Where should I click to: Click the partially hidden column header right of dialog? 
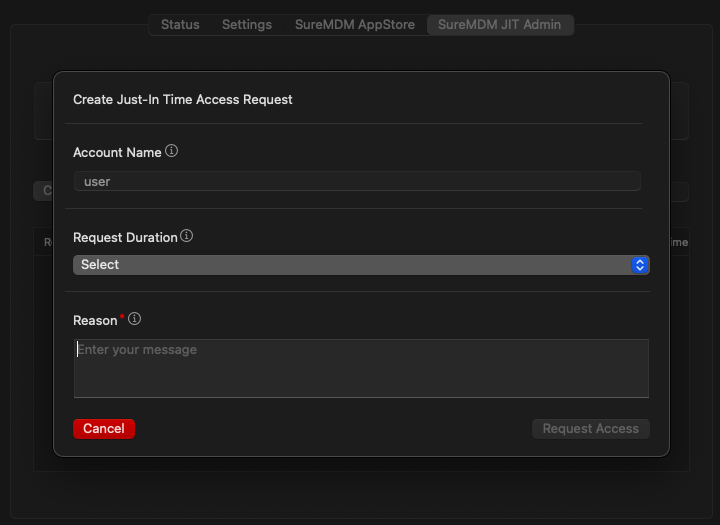point(678,242)
